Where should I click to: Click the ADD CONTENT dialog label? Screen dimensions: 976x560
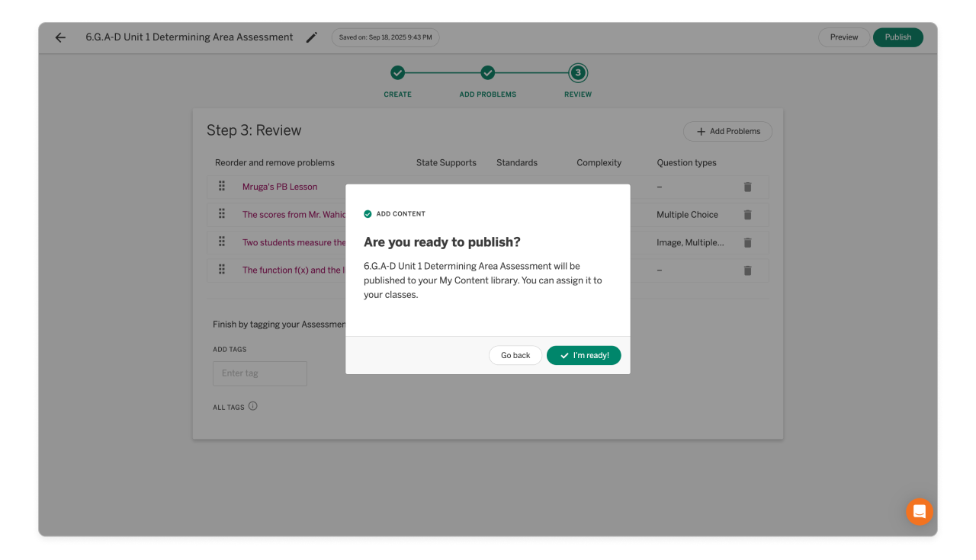coord(401,214)
